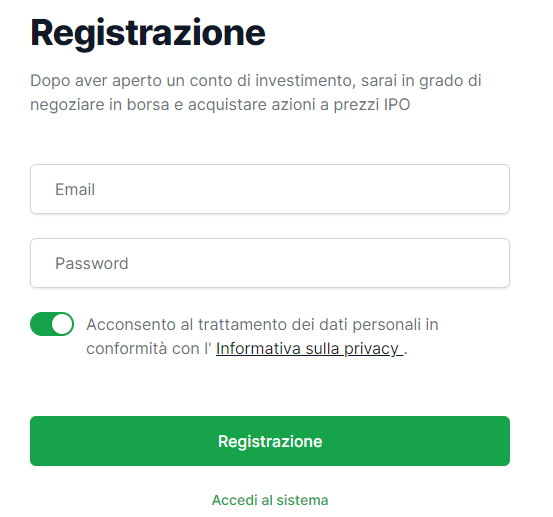Toggle the privacy consent switch

click(x=52, y=324)
